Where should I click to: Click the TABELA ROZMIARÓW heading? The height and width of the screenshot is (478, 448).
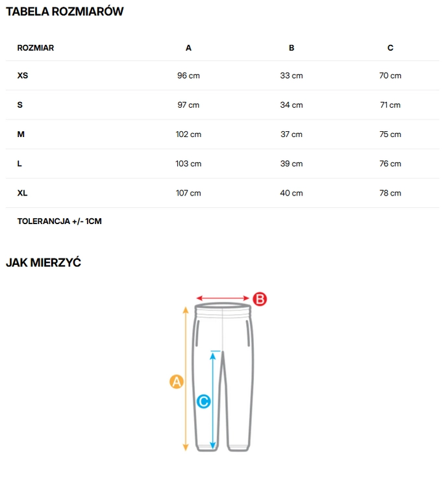[x=65, y=12]
